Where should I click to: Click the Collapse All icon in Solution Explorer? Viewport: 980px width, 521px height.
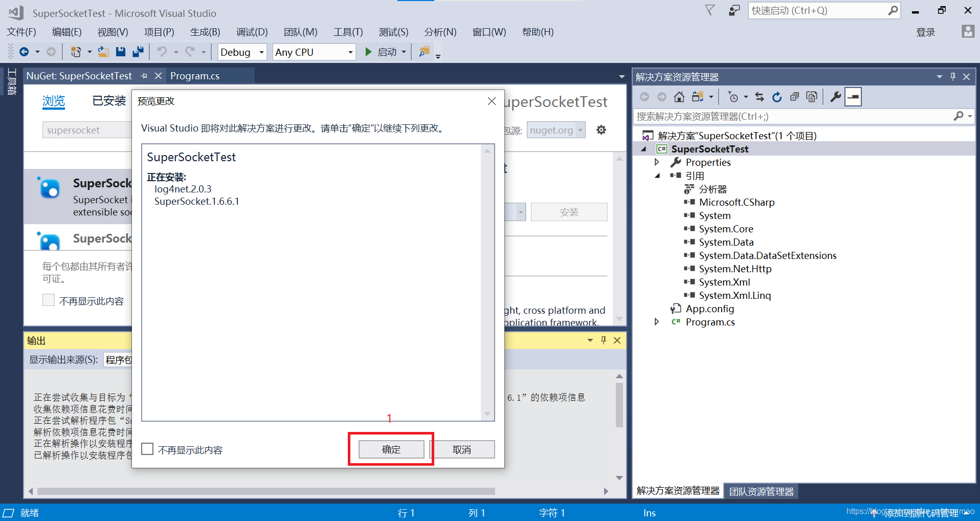[x=794, y=97]
